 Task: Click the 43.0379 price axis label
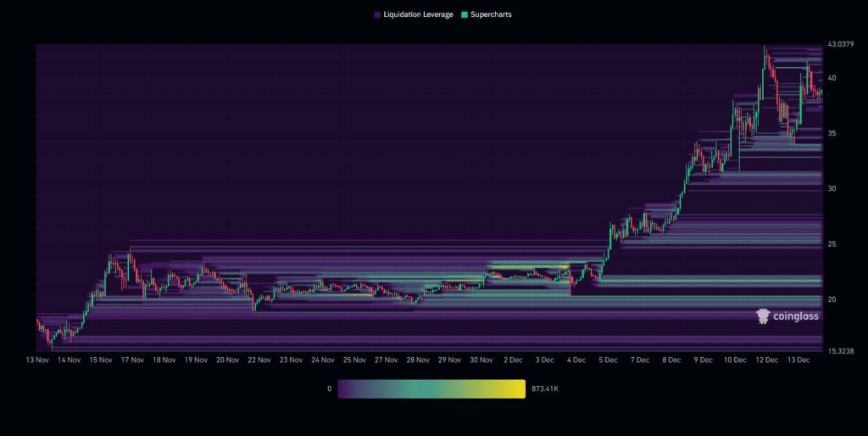(x=840, y=44)
